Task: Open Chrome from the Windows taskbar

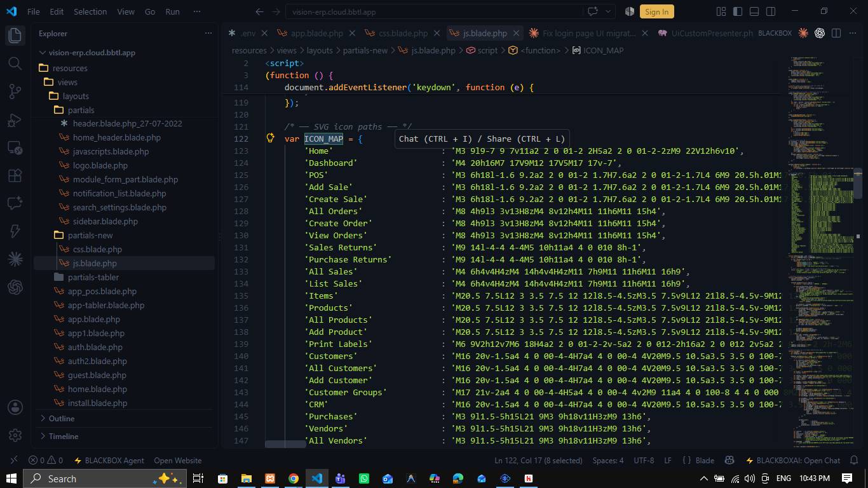Action: click(293, 478)
